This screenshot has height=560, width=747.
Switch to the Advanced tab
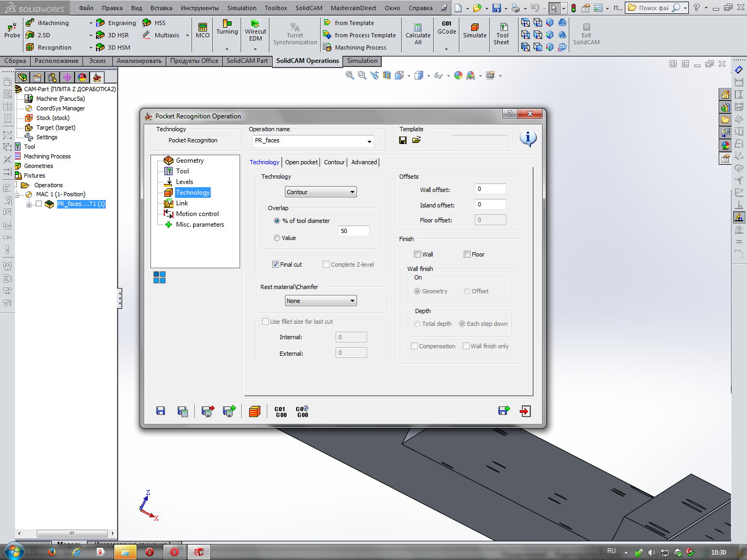point(364,162)
